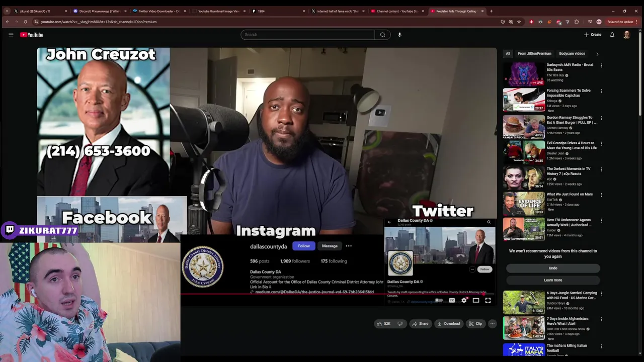Close the zikurat X browser tab

pos(66,11)
